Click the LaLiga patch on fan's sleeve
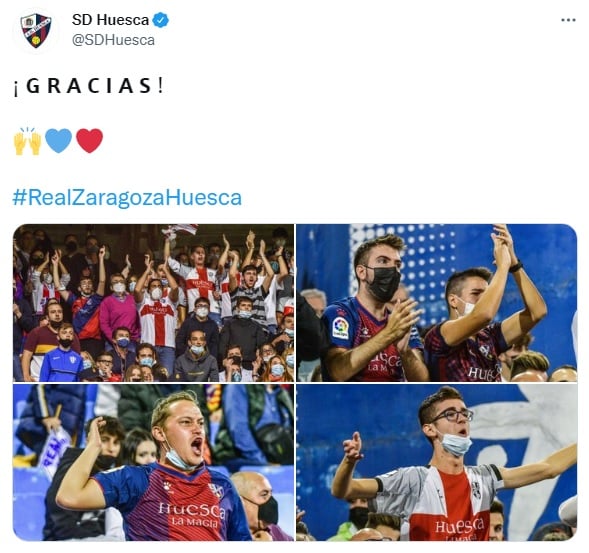589x553 pixels. 340,327
